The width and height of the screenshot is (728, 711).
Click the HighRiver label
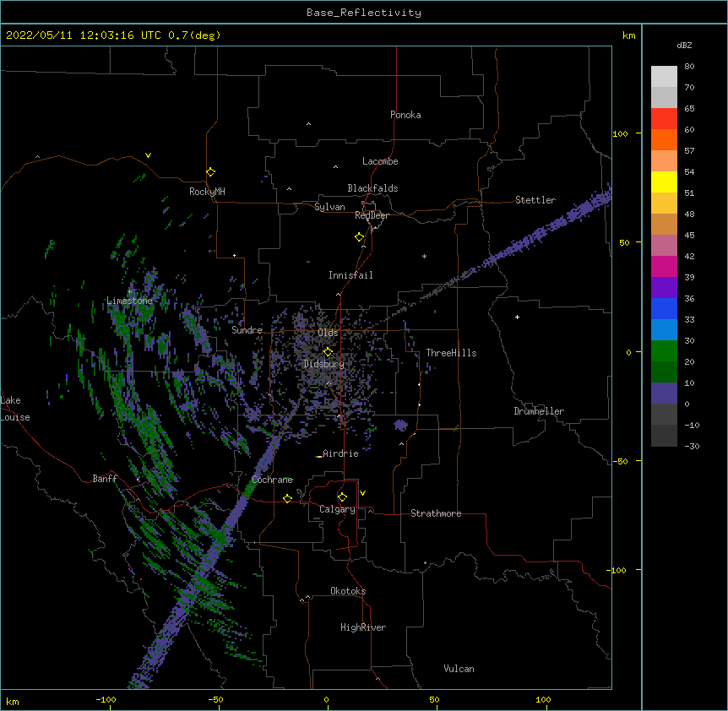[363, 627]
